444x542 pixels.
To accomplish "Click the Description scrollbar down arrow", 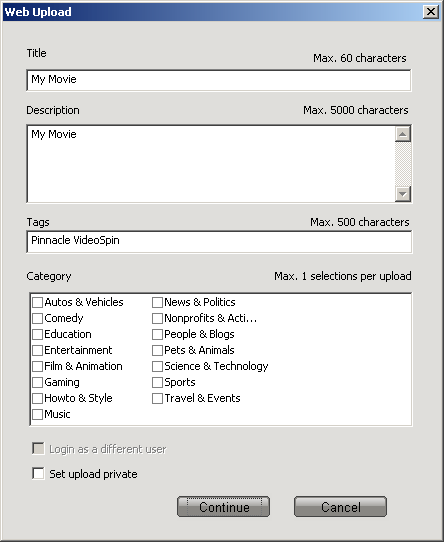I will [403, 194].
